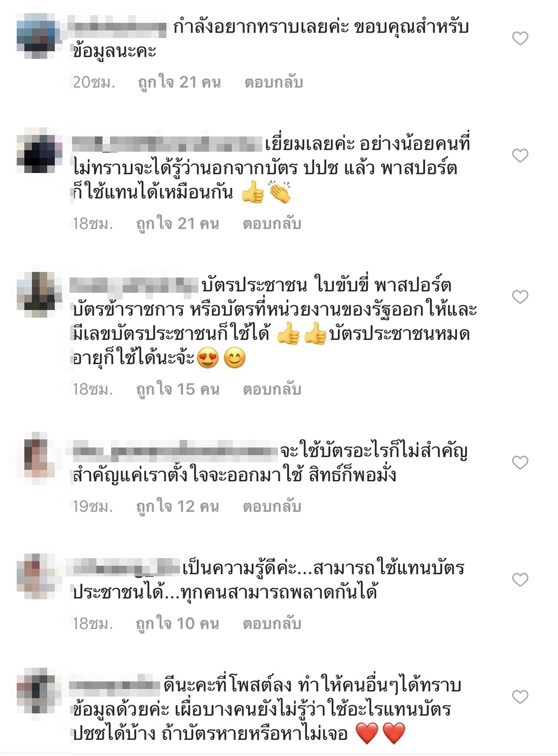Reply to the 20ชม. comment with ตอบกลับ

[274, 82]
